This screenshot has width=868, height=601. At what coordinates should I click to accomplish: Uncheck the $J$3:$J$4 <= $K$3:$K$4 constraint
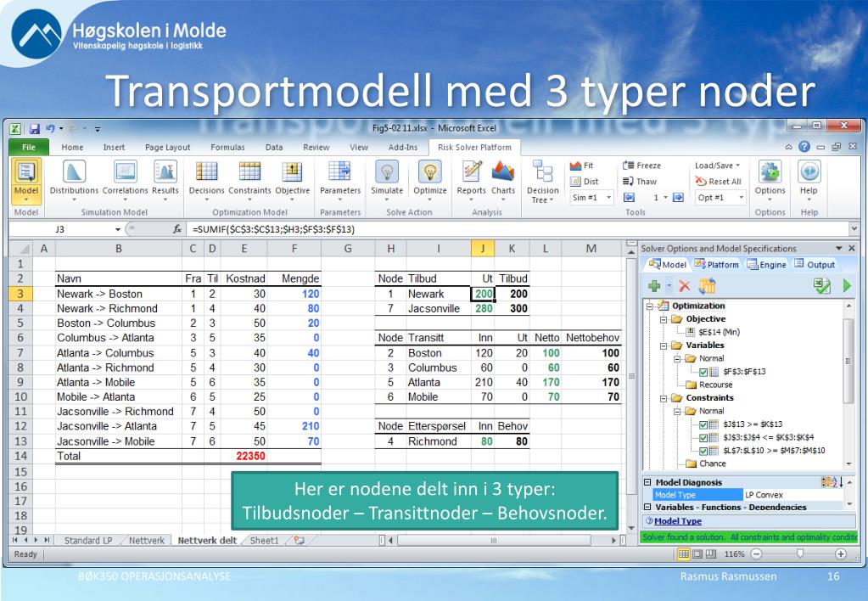coord(703,438)
